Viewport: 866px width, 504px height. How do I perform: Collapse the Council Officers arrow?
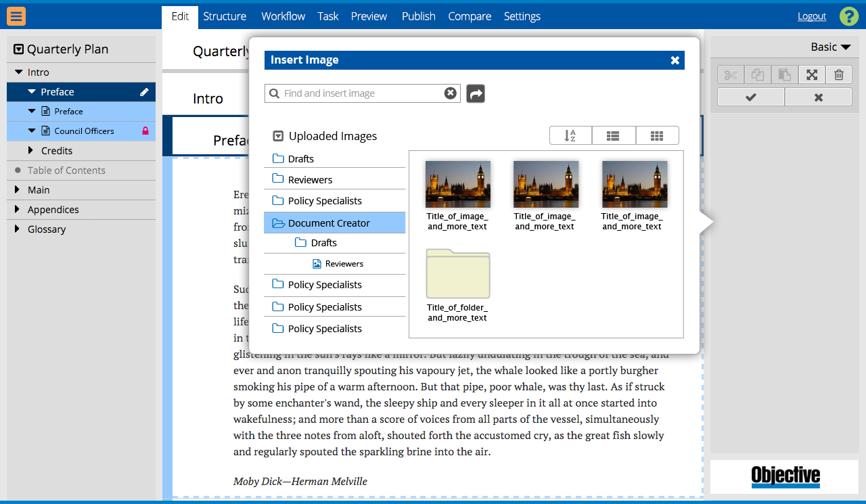coord(32,131)
